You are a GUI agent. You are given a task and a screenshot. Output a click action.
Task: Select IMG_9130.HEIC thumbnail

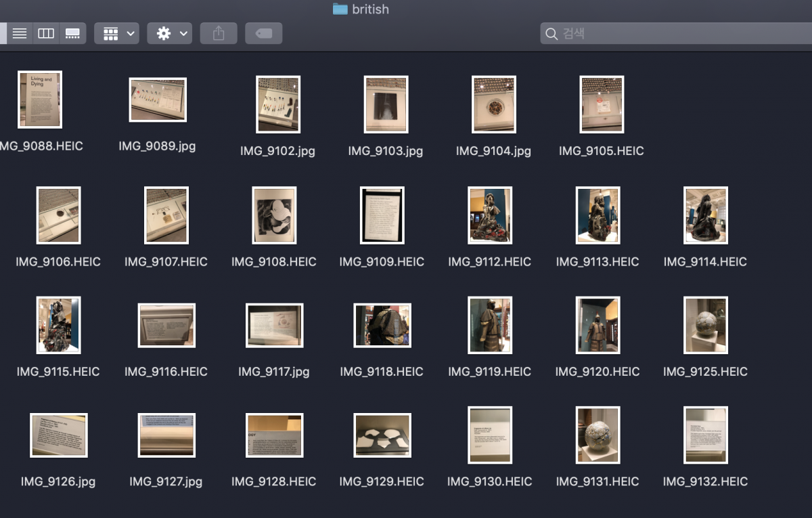(x=490, y=435)
